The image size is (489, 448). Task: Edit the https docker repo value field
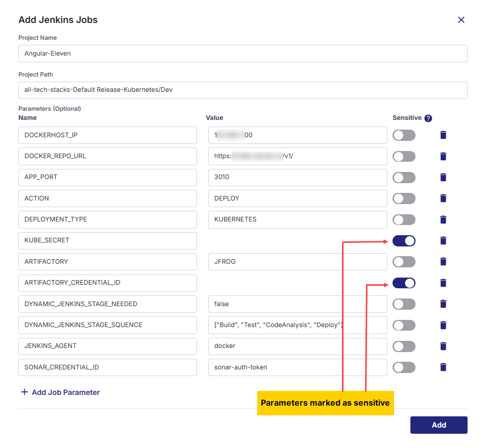298,157
